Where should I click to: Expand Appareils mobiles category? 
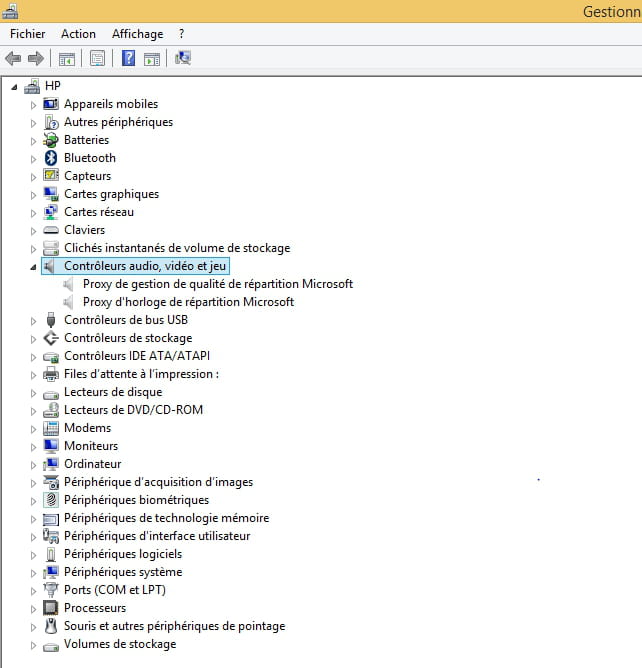33,105
